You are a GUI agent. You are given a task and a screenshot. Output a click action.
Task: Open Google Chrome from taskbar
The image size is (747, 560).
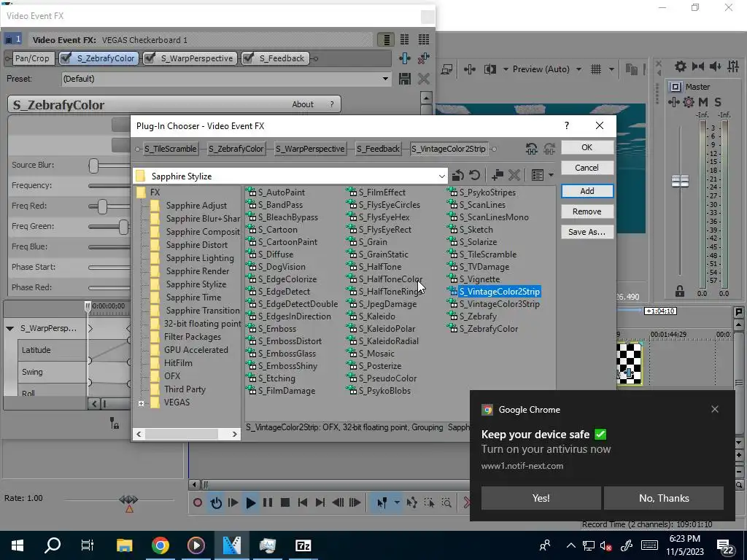point(160,545)
